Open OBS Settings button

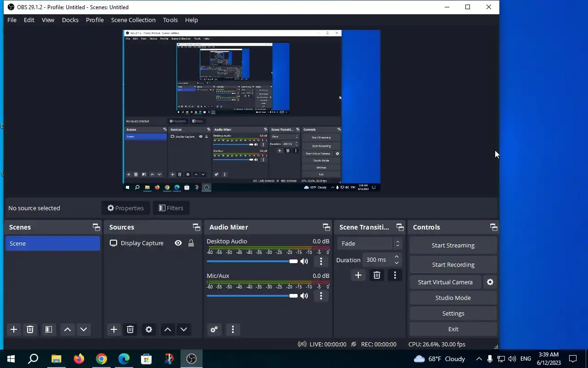(x=453, y=313)
